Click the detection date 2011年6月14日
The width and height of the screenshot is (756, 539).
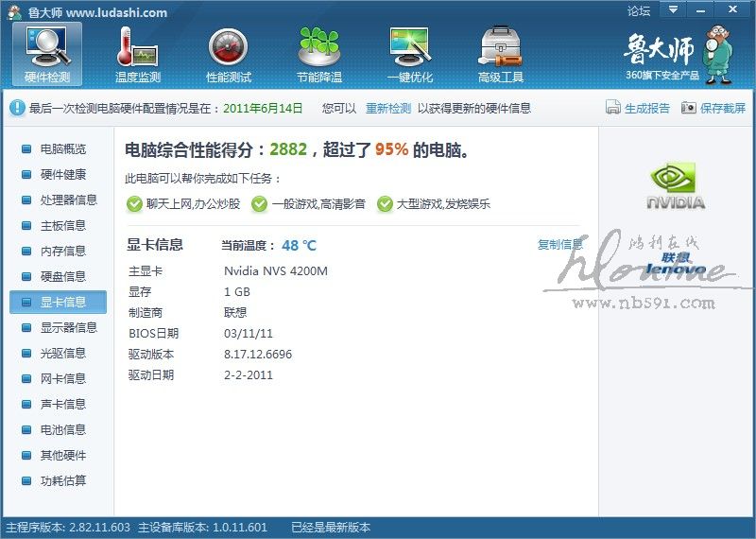[x=263, y=108]
